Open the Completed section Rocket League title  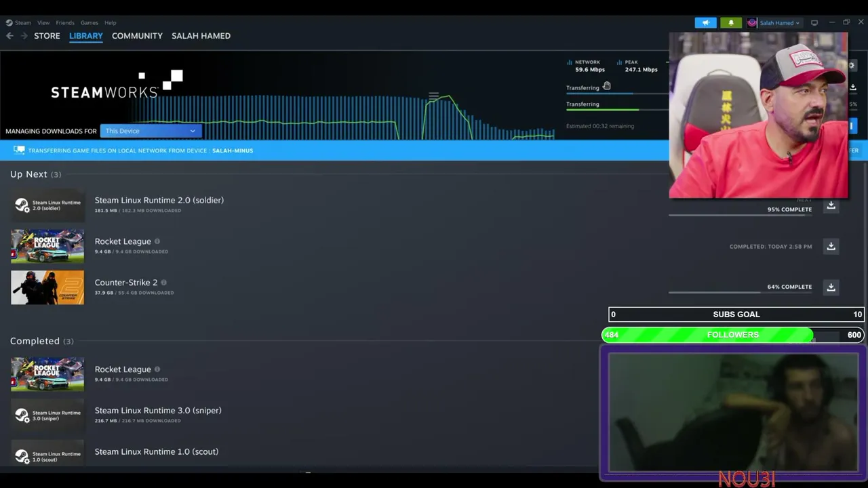(123, 369)
